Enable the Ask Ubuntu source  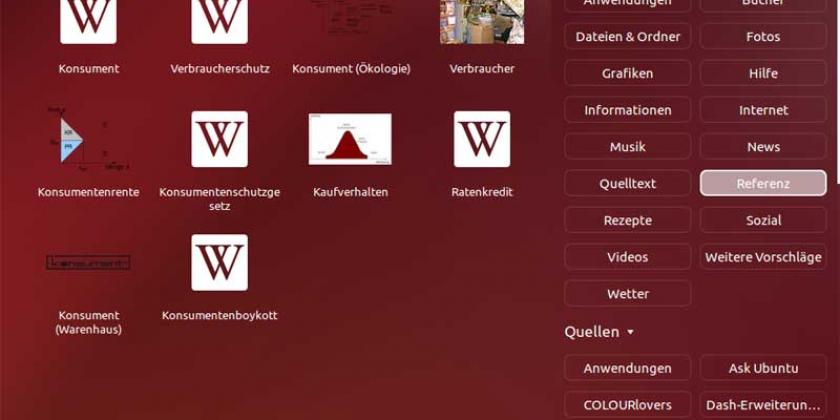pyautogui.click(x=763, y=368)
